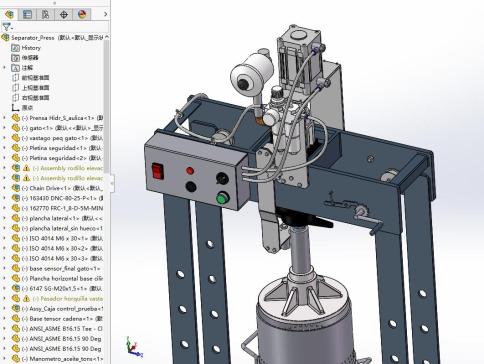
Task: Show more manager tabs with chevron arrow
Action: point(105,14)
